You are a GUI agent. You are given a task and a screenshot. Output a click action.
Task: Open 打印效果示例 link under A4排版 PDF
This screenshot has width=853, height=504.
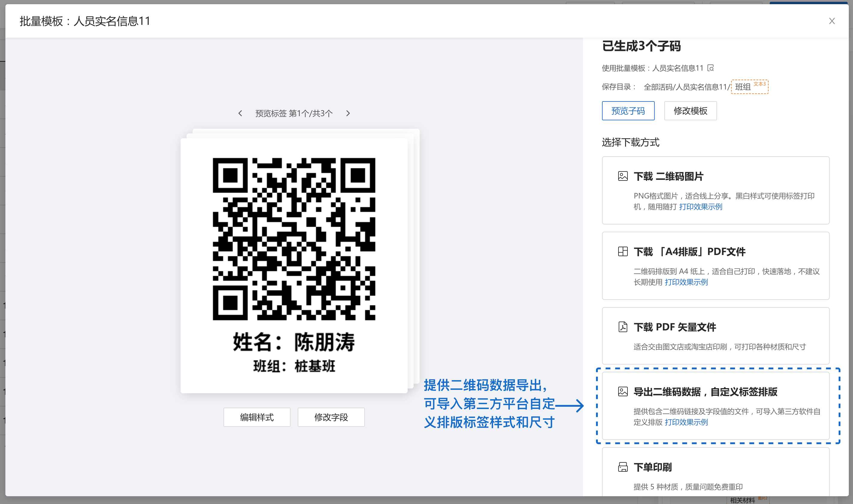pos(686,282)
